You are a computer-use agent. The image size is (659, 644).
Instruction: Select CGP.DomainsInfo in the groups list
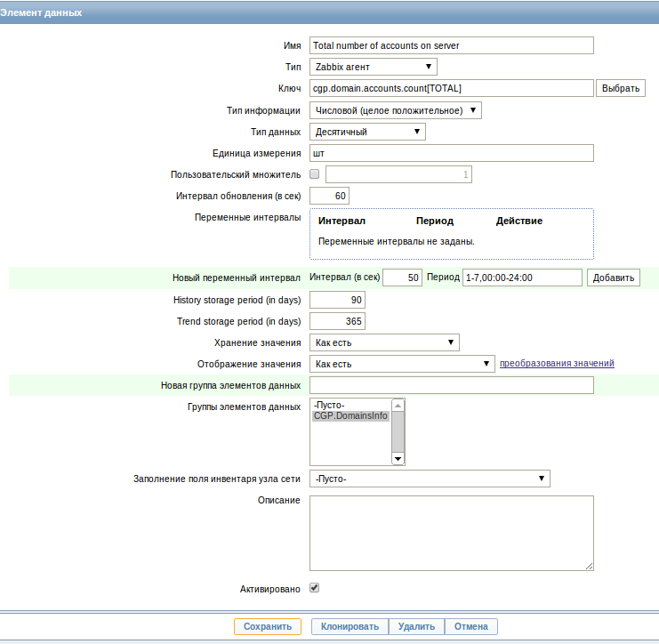click(350, 415)
